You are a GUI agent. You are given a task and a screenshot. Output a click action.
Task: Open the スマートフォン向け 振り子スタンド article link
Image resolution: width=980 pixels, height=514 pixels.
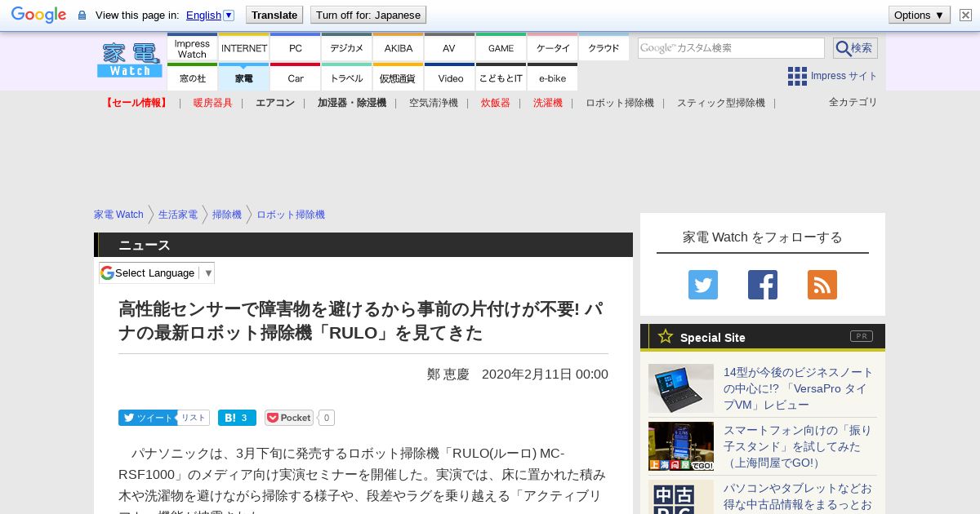point(798,446)
